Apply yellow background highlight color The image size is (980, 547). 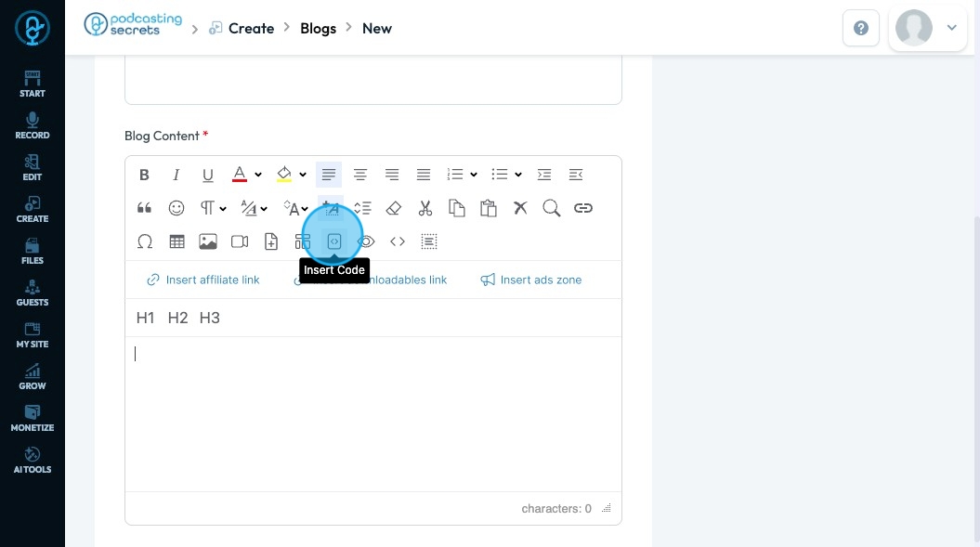284,175
